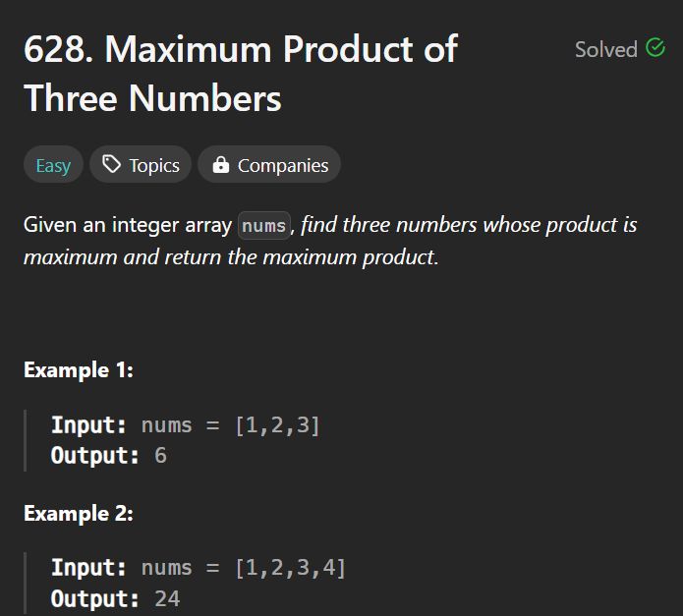The image size is (683, 616).
Task: Click the 'Output:' label in Example 2
Action: click(x=95, y=598)
